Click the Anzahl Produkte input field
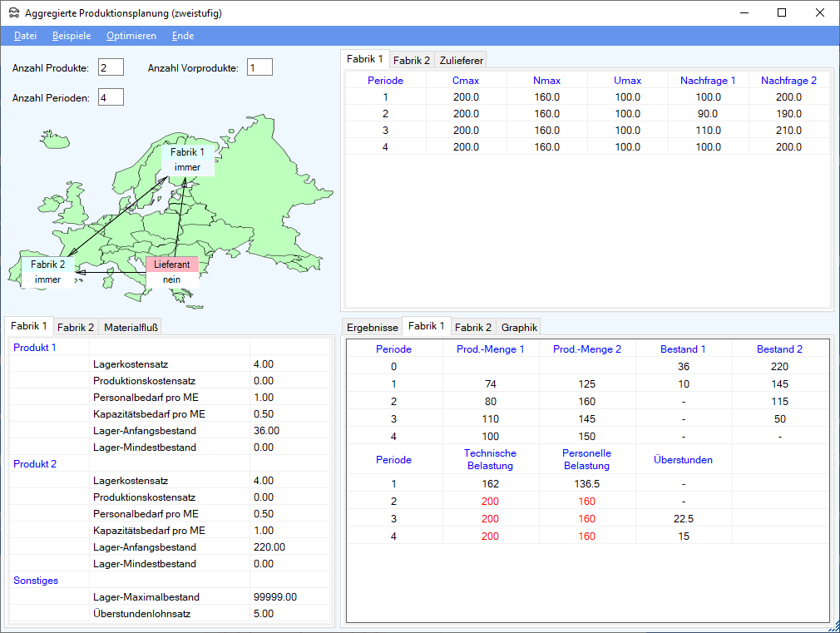This screenshot has height=633, width=840. pos(111,67)
